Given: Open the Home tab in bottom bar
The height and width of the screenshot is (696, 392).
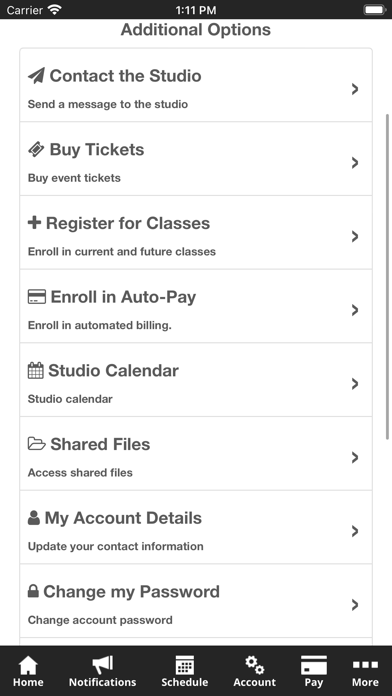Looking at the screenshot, I should 28,671.
